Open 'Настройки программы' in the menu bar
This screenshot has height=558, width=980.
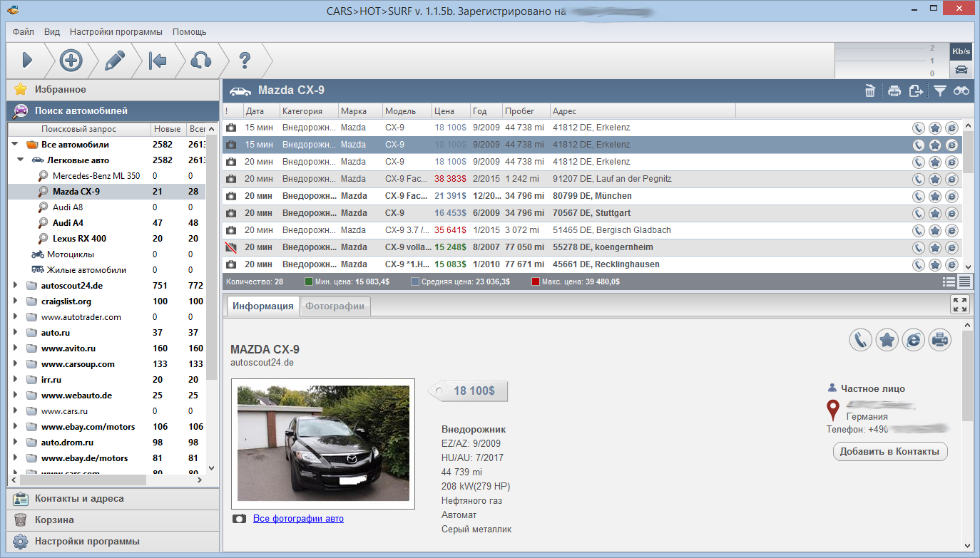point(116,32)
